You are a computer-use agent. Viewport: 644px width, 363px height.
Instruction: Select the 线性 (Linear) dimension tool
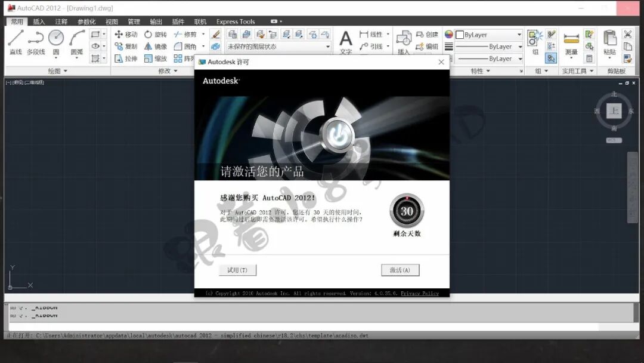(x=371, y=34)
